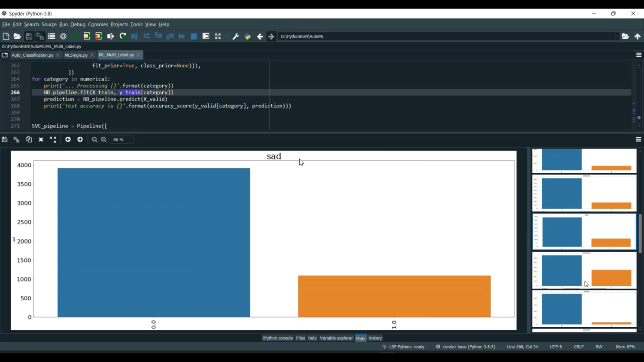644x362 pixels.
Task: Switch to the Variable explorer pane
Action: click(x=336, y=338)
